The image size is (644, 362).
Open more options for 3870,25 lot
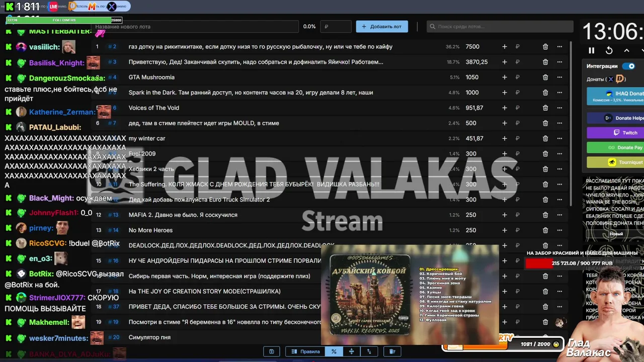[x=559, y=62]
